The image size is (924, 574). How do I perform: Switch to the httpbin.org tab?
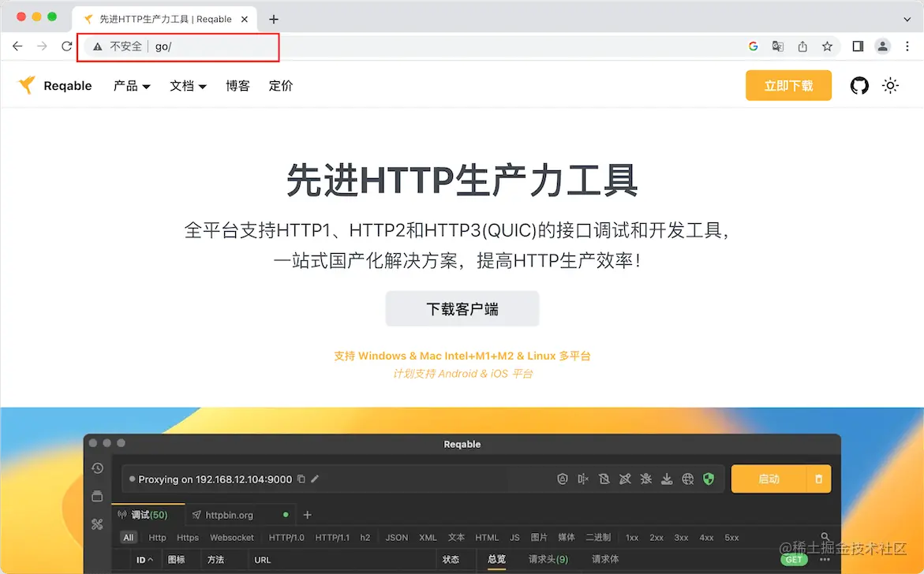pyautogui.click(x=241, y=515)
